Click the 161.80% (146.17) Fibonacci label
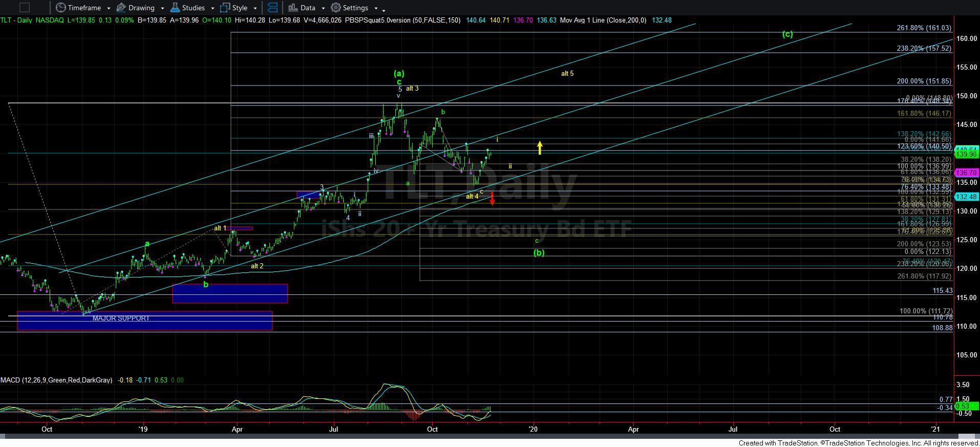This screenshot has width=980, height=447. coord(924,113)
